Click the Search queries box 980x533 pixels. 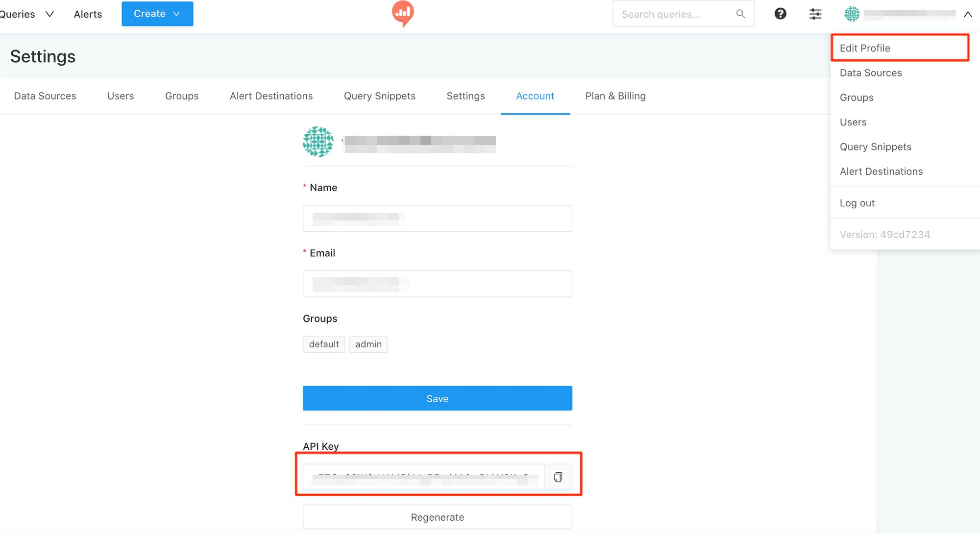[x=676, y=14]
